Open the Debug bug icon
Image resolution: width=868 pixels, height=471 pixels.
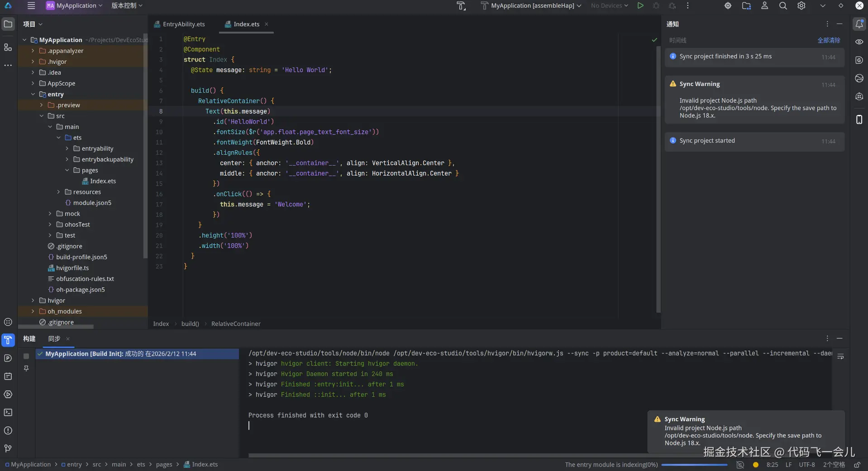[x=656, y=6]
